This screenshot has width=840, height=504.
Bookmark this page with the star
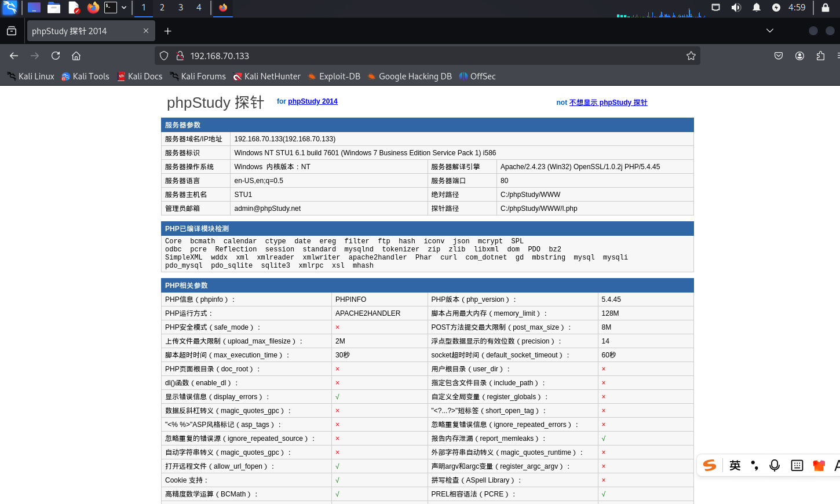pyautogui.click(x=691, y=56)
